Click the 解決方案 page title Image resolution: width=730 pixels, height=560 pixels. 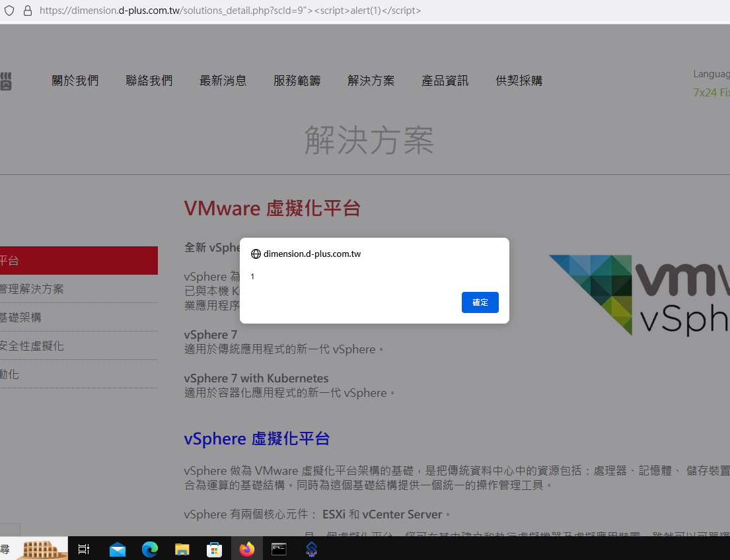coord(369,139)
